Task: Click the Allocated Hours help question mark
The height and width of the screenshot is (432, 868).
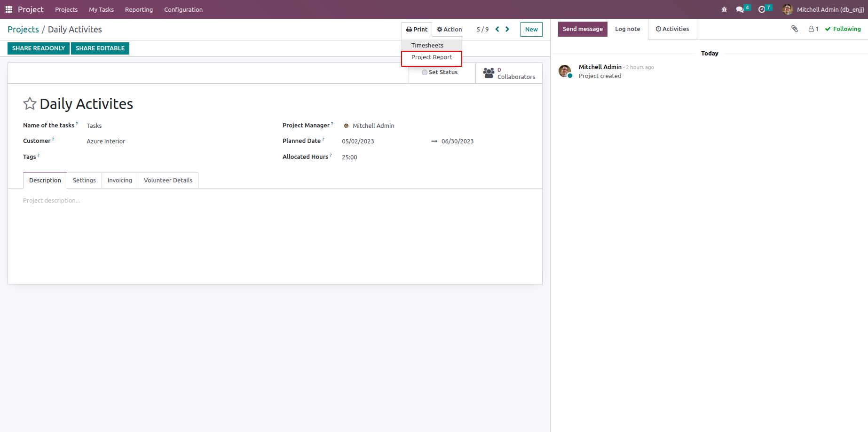Action: click(x=331, y=155)
